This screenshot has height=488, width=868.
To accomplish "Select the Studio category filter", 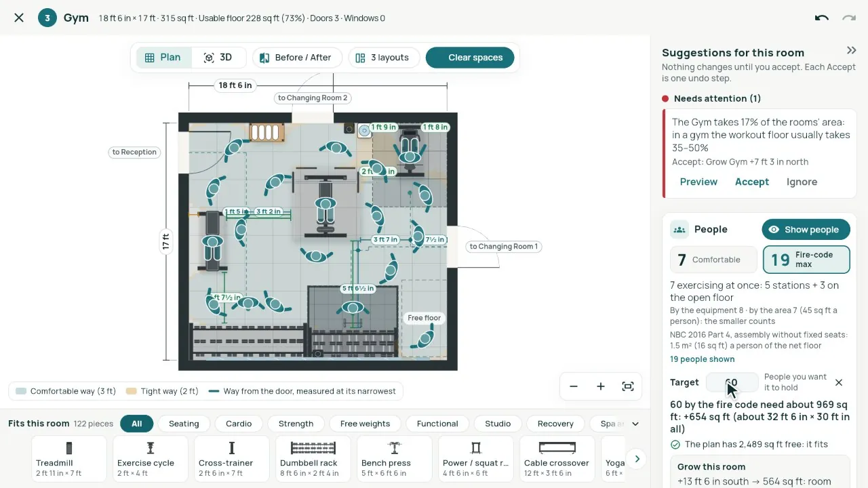I will pyautogui.click(x=498, y=424).
